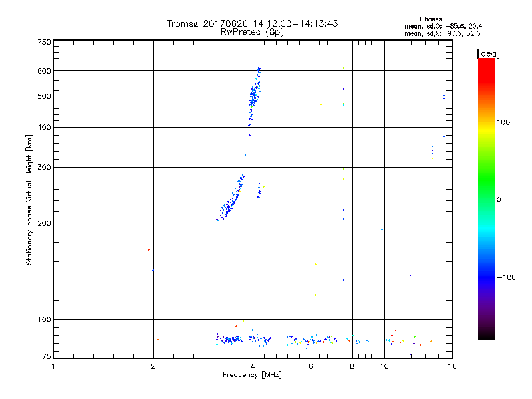
Task: Click the x-axis label '8'
Action: (352, 366)
